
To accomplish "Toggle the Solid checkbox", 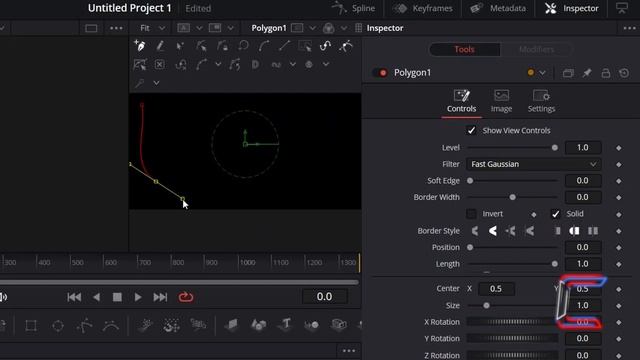I will (x=555, y=213).
